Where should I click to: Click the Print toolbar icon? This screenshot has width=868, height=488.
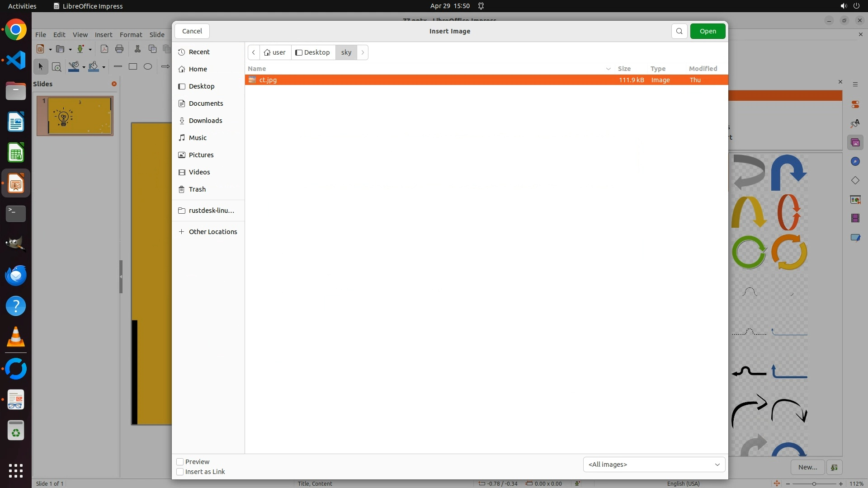[119, 49]
